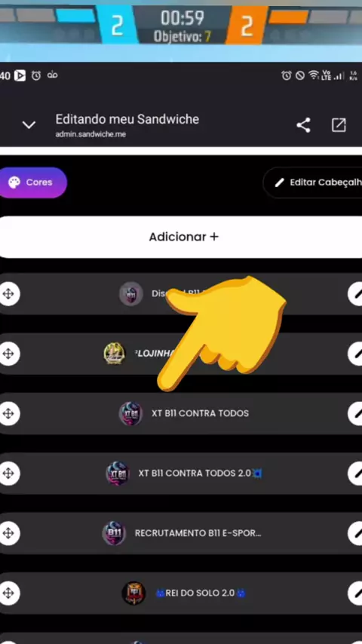The width and height of the screenshot is (362, 644).
Task: Edit the Discord B11 link pencil
Action: [x=356, y=294]
